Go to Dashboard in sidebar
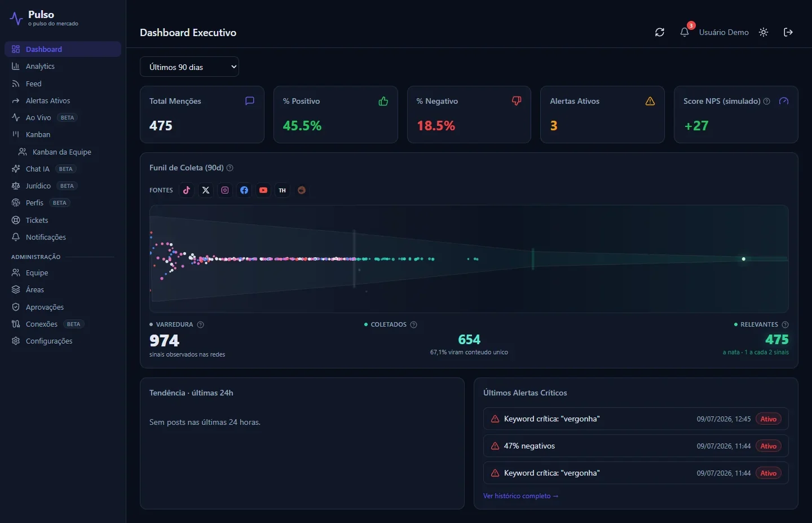This screenshot has width=812, height=523. (x=63, y=49)
